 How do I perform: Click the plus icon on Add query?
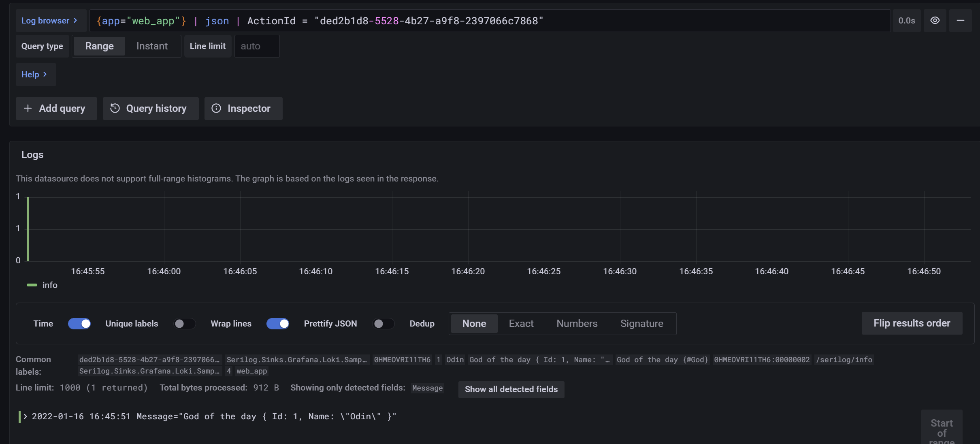(x=28, y=109)
